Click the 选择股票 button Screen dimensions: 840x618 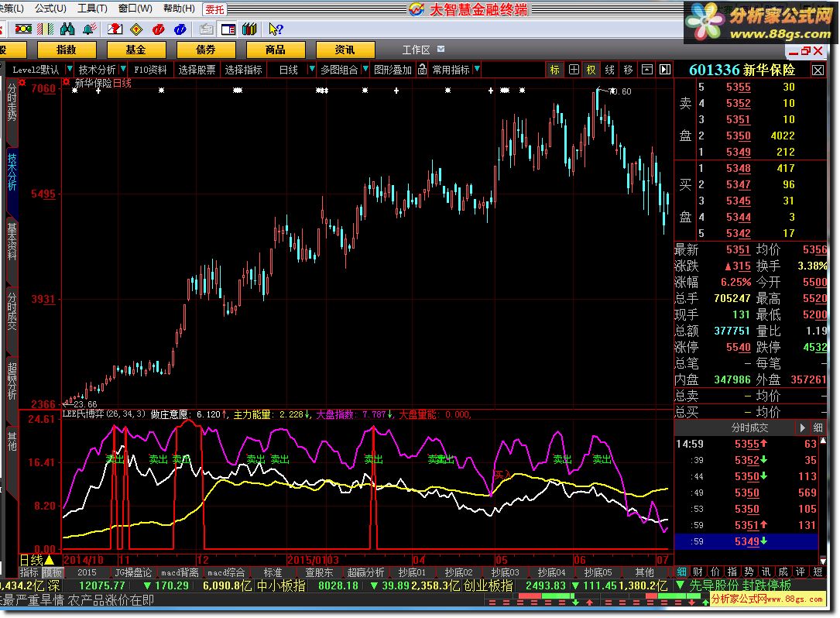click(197, 70)
